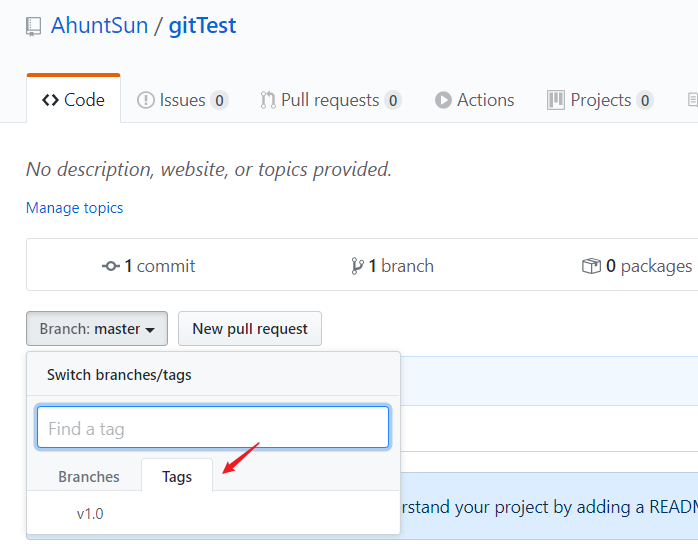The width and height of the screenshot is (698, 544).
Task: Click the Switch branches/tags header text
Action: tap(119, 375)
